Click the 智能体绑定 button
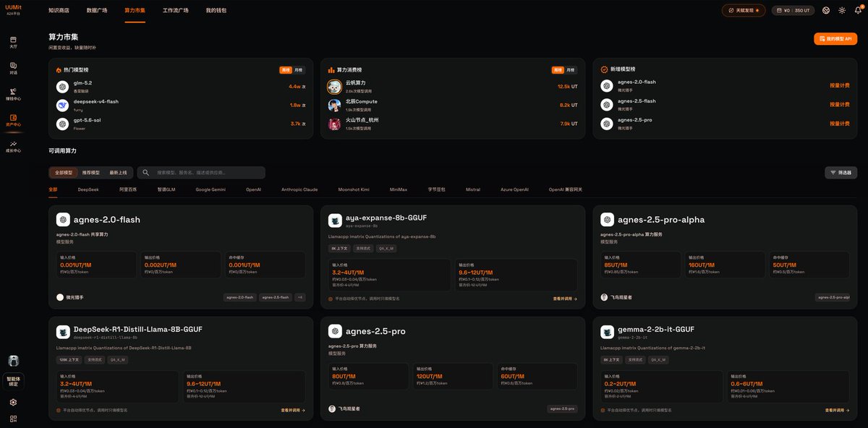The width and height of the screenshot is (868, 428). [13, 380]
